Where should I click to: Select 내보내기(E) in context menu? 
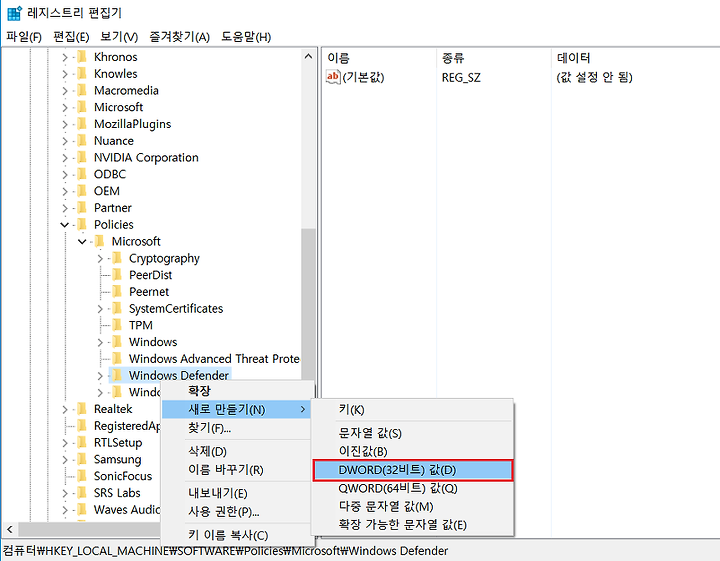tap(236, 493)
